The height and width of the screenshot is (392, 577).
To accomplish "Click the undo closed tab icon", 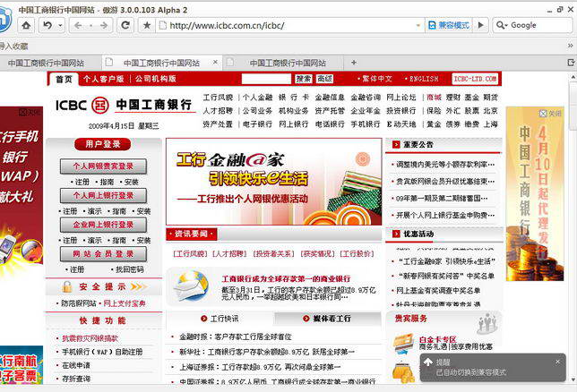I will [x=47, y=25].
